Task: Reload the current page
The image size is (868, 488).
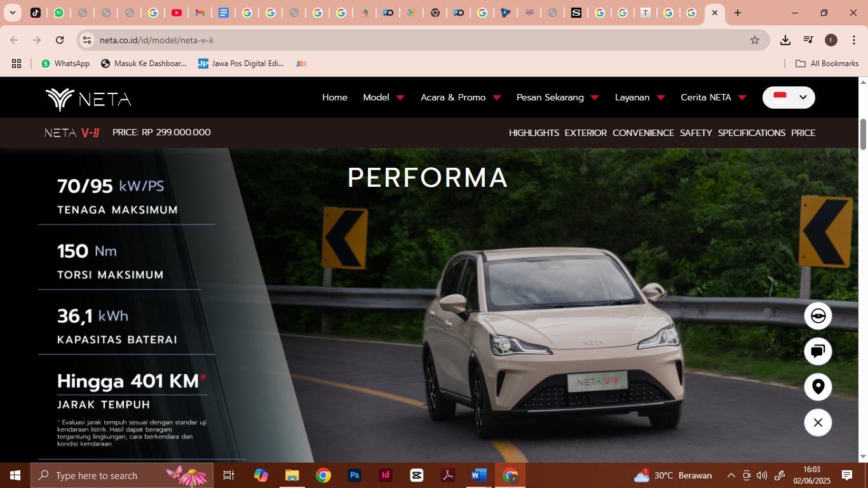Action: click(60, 40)
